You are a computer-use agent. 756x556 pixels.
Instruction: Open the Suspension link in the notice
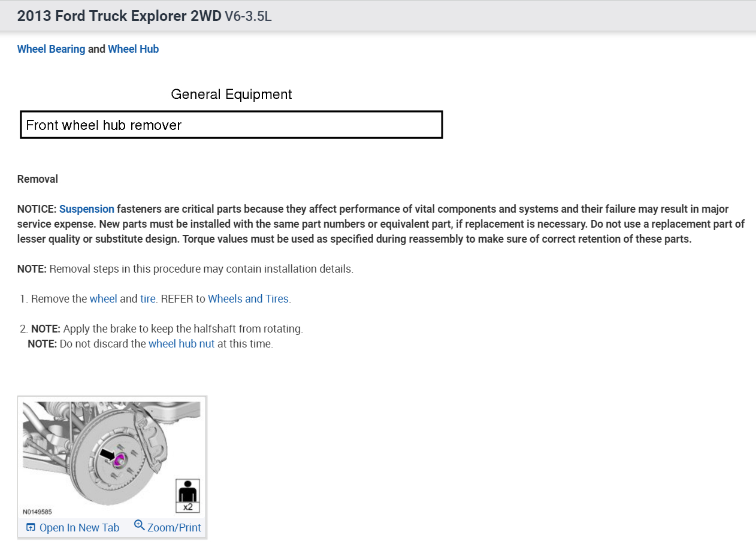pos(86,209)
